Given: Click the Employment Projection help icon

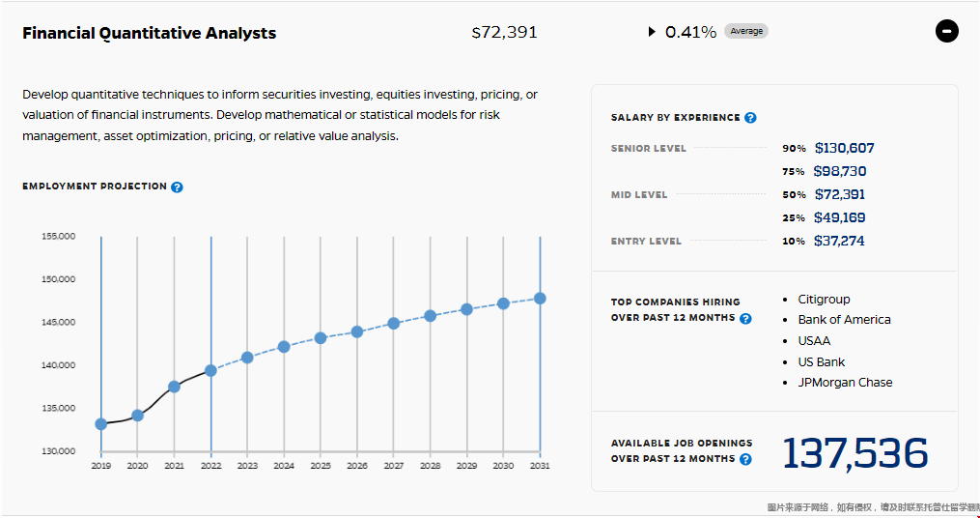Looking at the screenshot, I should point(177,187).
